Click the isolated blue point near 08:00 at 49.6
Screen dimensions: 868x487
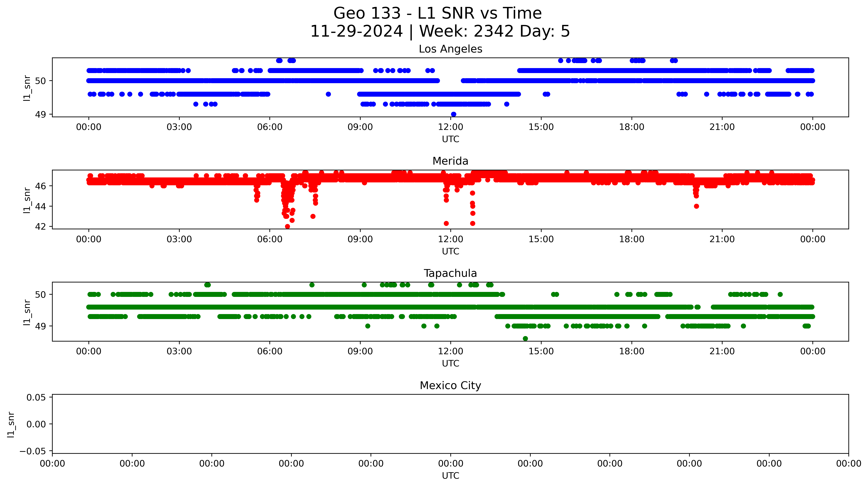(x=328, y=94)
